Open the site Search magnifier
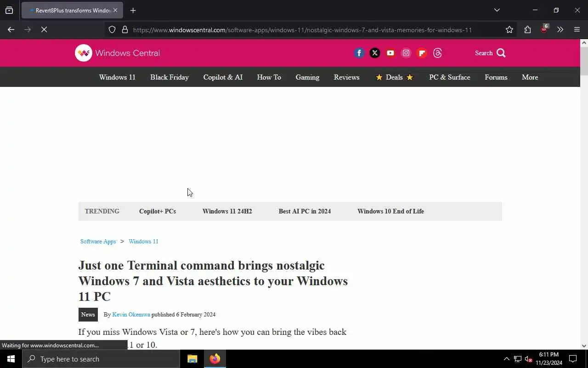 501,53
